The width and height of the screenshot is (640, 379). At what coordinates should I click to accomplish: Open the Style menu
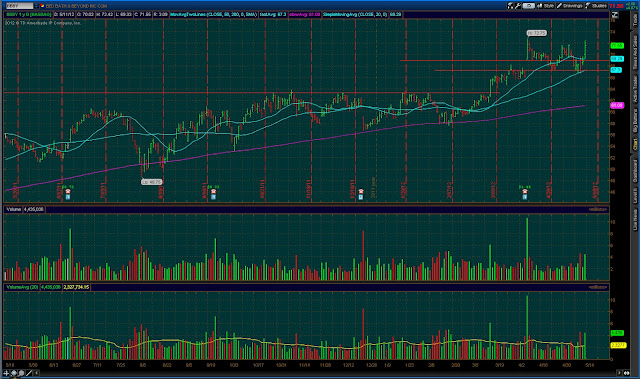click(546, 6)
